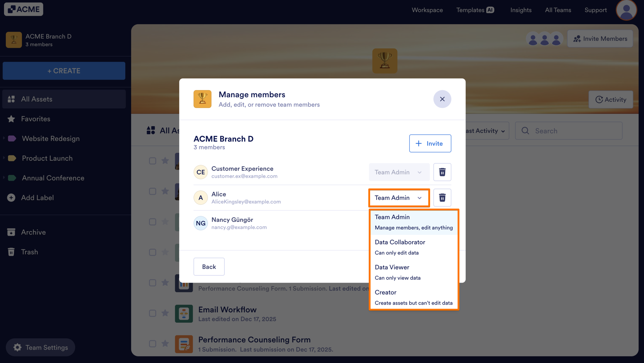644x363 pixels.
Task: Click Alice's avatar circle
Action: (x=200, y=198)
